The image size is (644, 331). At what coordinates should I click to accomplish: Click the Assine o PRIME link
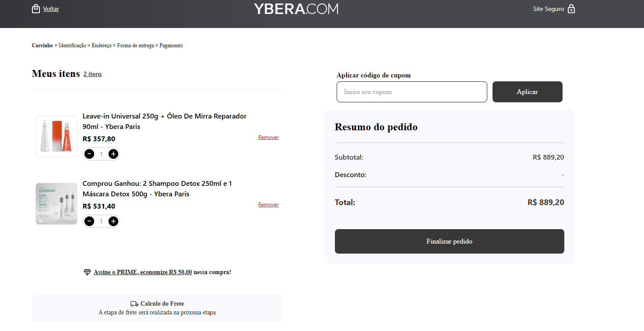point(143,272)
